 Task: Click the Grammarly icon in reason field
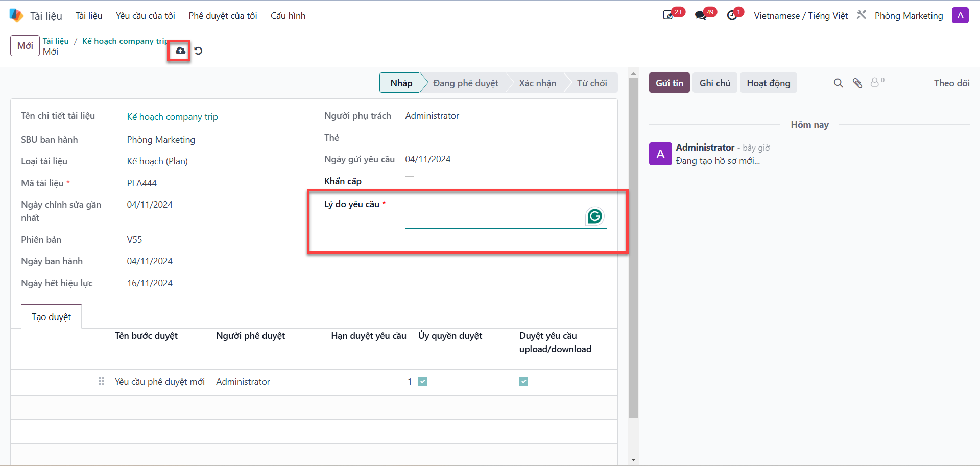[x=595, y=216]
